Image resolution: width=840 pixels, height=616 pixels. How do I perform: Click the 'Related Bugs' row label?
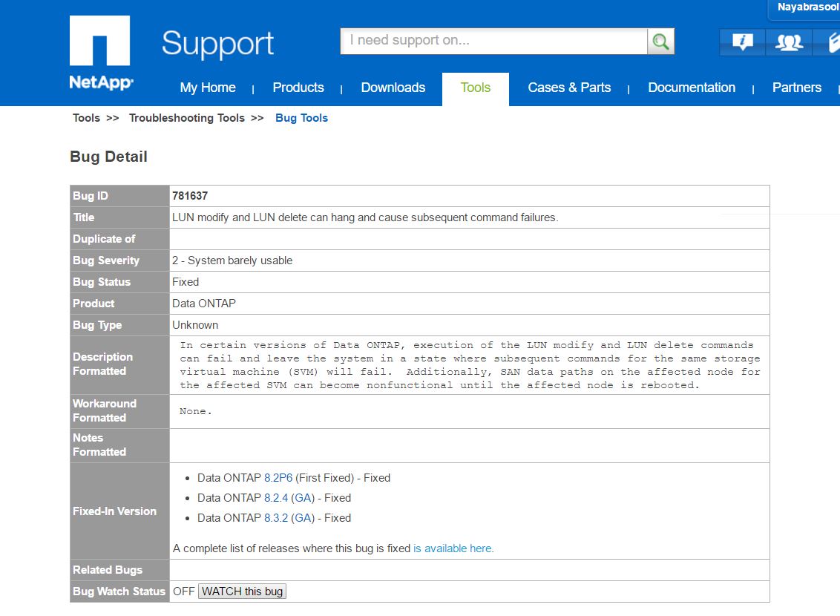(x=108, y=570)
